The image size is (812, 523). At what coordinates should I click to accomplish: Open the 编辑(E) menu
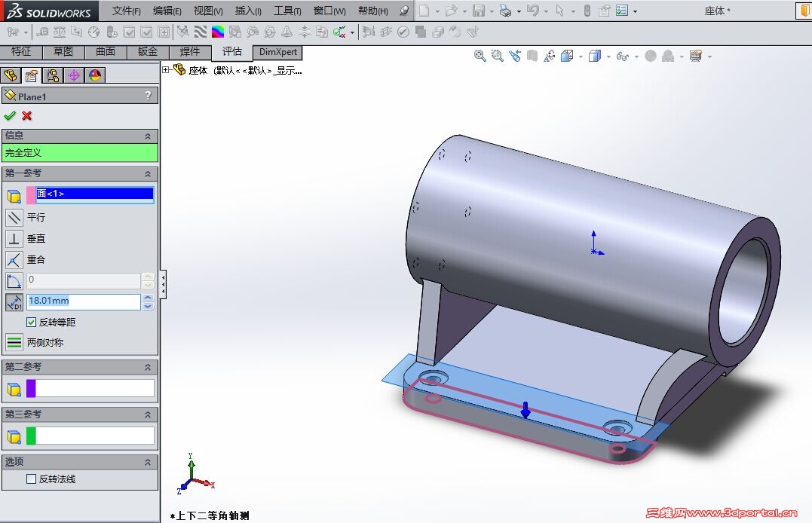(x=167, y=11)
